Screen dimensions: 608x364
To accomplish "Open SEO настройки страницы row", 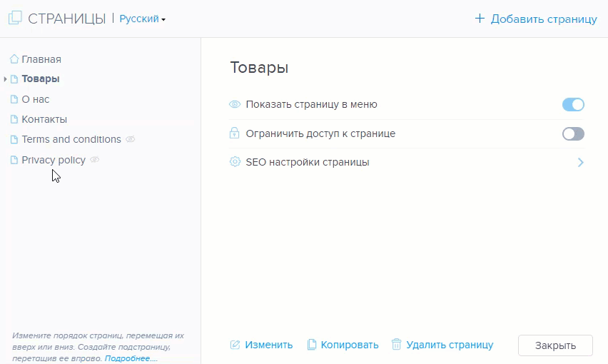I will [406, 162].
